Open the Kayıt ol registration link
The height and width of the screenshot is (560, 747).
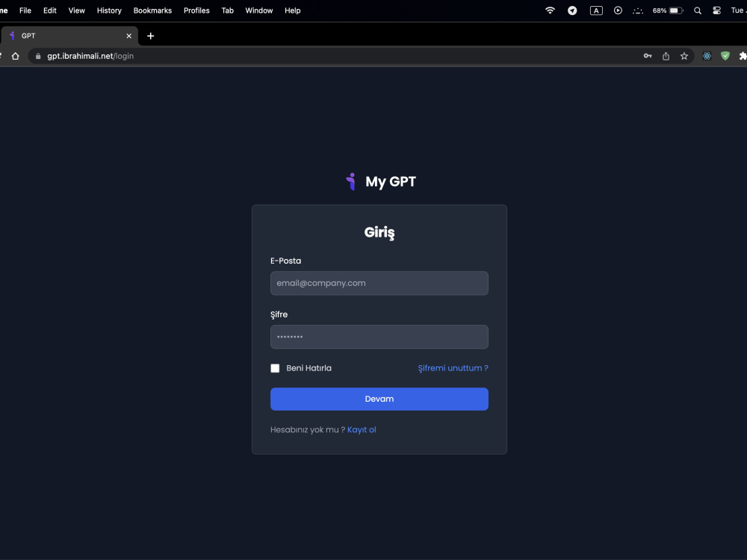point(362,429)
